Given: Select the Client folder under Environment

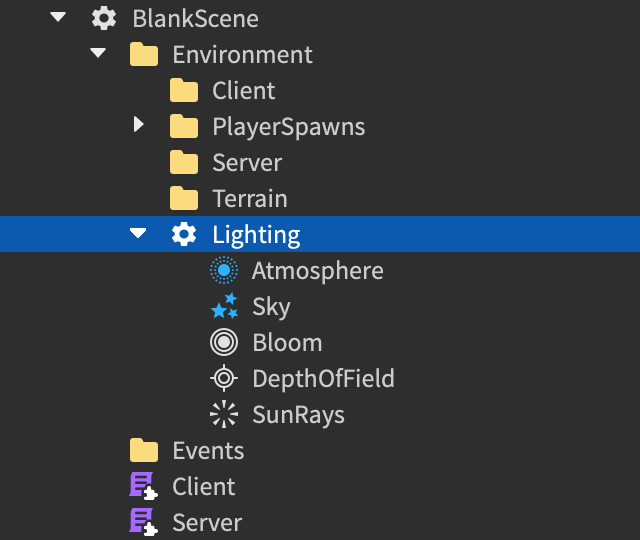Looking at the screenshot, I should (x=243, y=91).
